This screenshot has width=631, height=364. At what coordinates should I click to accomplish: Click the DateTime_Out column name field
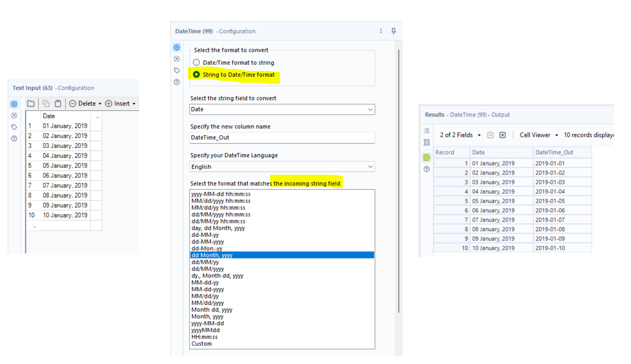tap(282, 137)
